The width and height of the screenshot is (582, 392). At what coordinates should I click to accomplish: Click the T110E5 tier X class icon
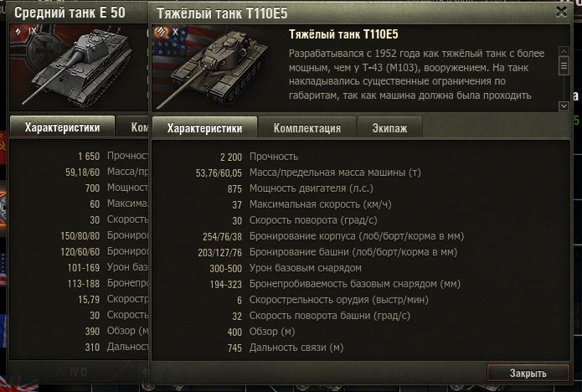[x=162, y=32]
